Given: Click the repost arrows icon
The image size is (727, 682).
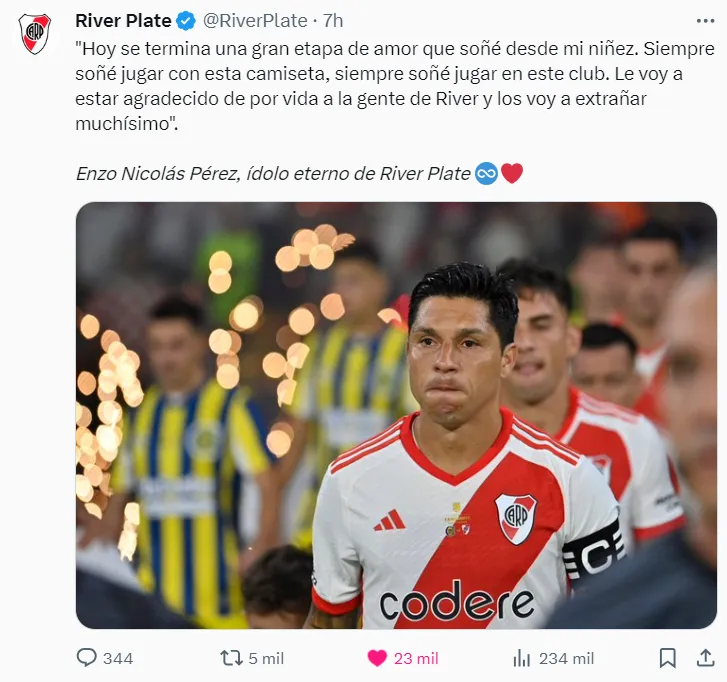Looking at the screenshot, I should pos(231,658).
